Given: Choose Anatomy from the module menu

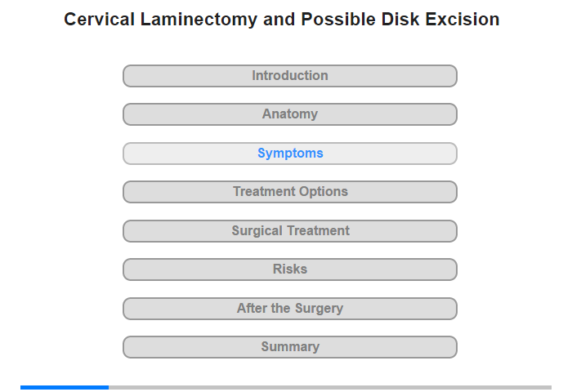Looking at the screenshot, I should (289, 114).
